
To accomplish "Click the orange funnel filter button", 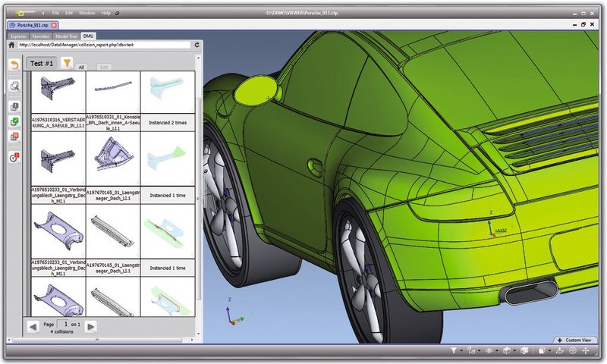I will [x=67, y=63].
